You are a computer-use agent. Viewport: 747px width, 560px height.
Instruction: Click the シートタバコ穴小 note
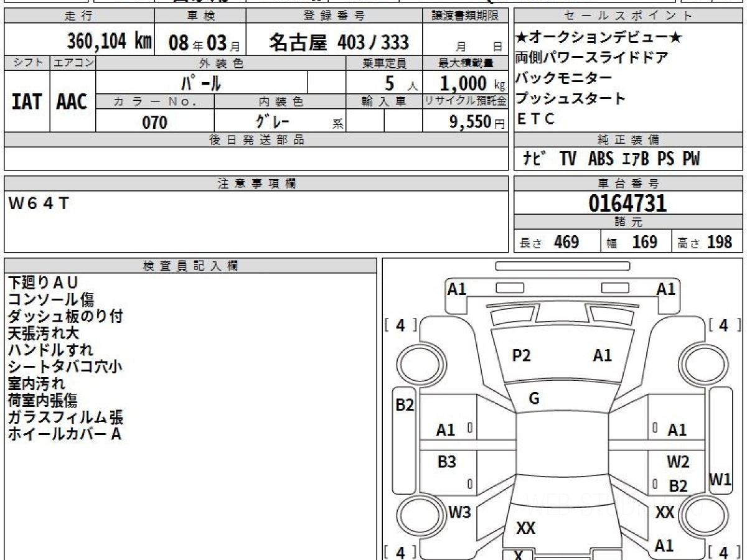pyautogui.click(x=65, y=366)
